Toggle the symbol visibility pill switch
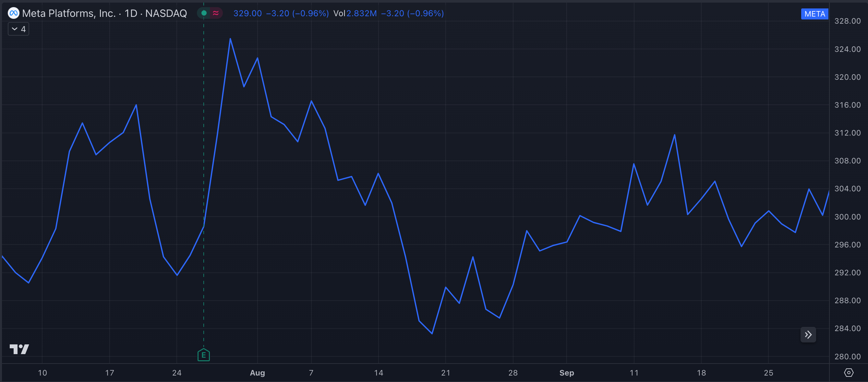Viewport: 868px width, 382px height. coord(210,13)
